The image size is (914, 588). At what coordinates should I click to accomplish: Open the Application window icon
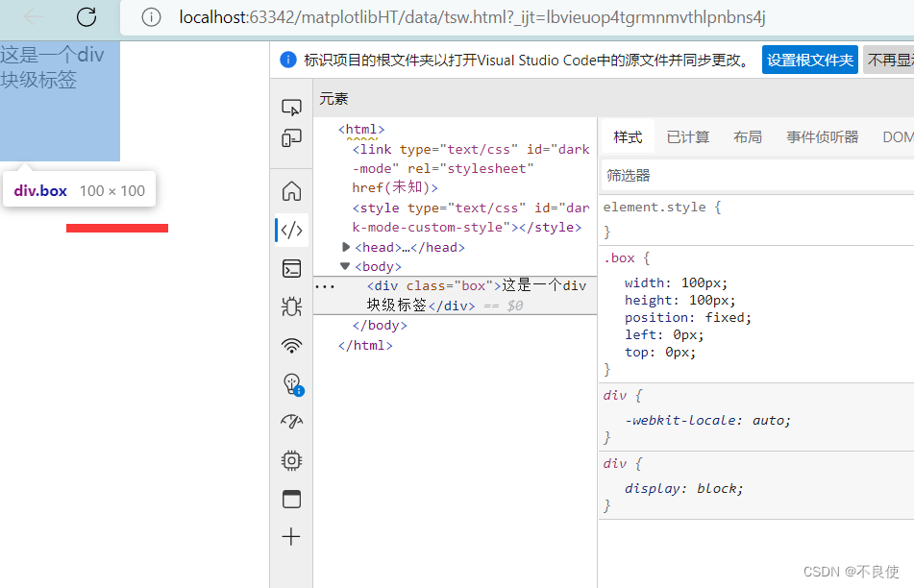291,500
